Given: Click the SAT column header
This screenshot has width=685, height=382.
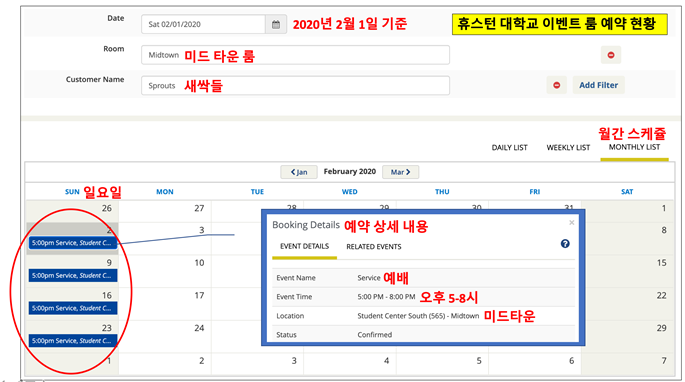Looking at the screenshot, I should (x=627, y=192).
